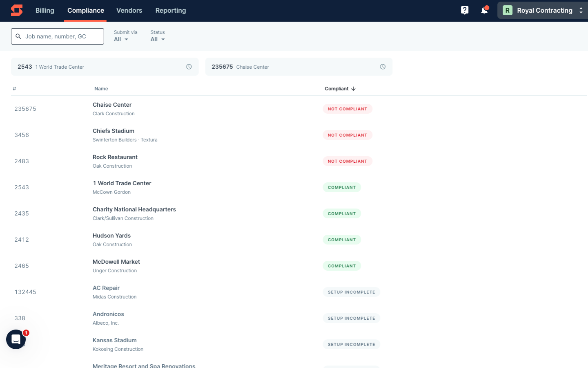Open the help icon in the top bar

[x=465, y=10]
